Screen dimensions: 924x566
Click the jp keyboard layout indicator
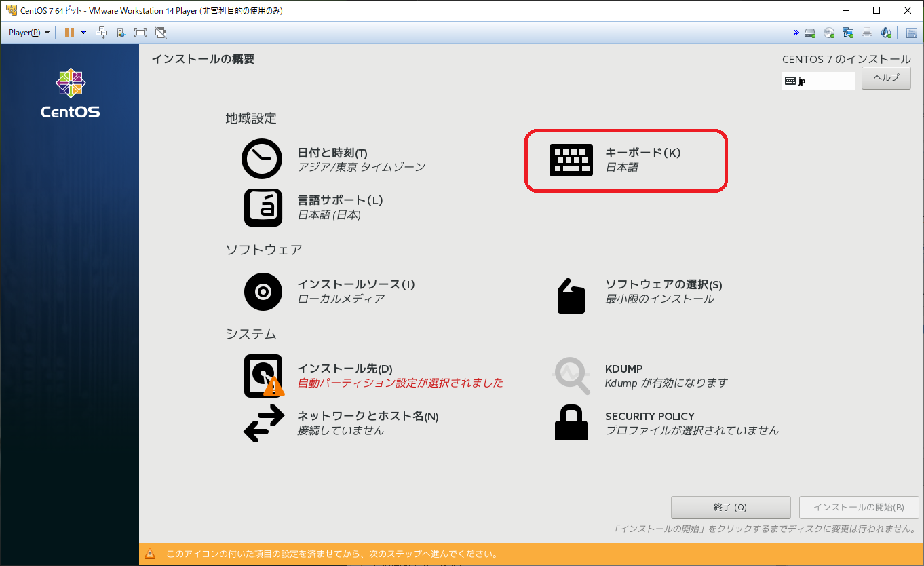click(x=818, y=81)
